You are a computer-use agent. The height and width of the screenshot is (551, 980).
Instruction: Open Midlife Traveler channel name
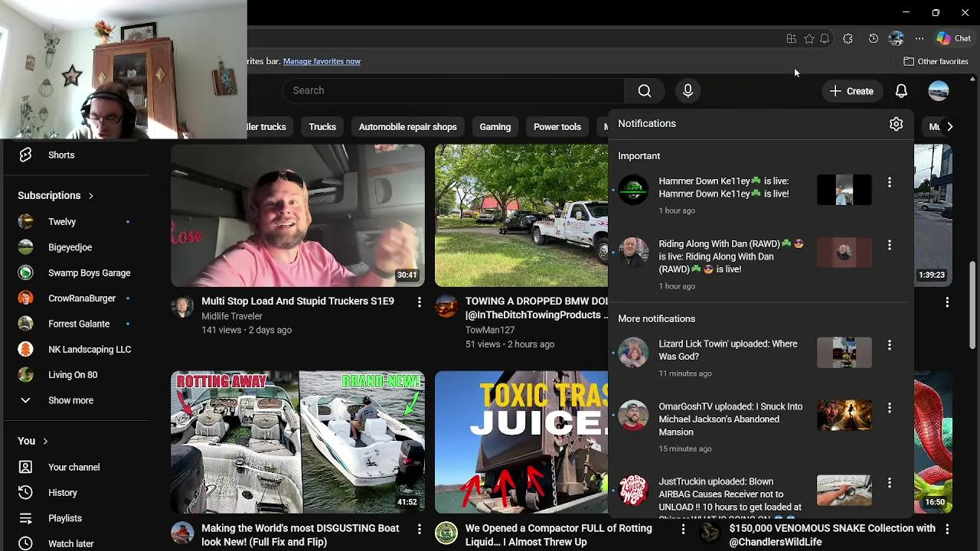point(232,316)
